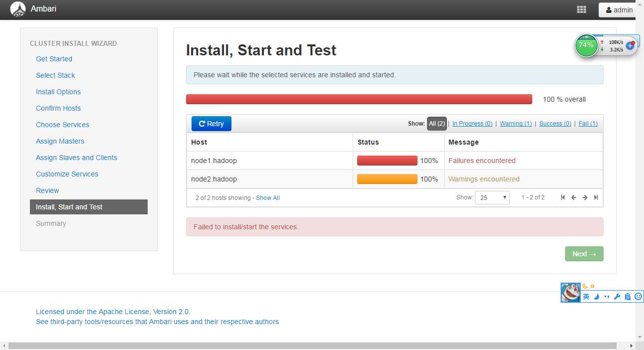Click the green 74% monitor widget

(x=586, y=45)
